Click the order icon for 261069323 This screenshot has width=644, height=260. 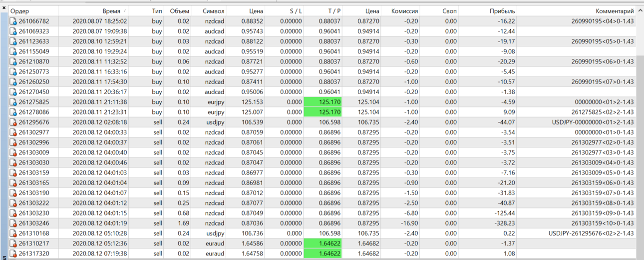(x=13, y=31)
